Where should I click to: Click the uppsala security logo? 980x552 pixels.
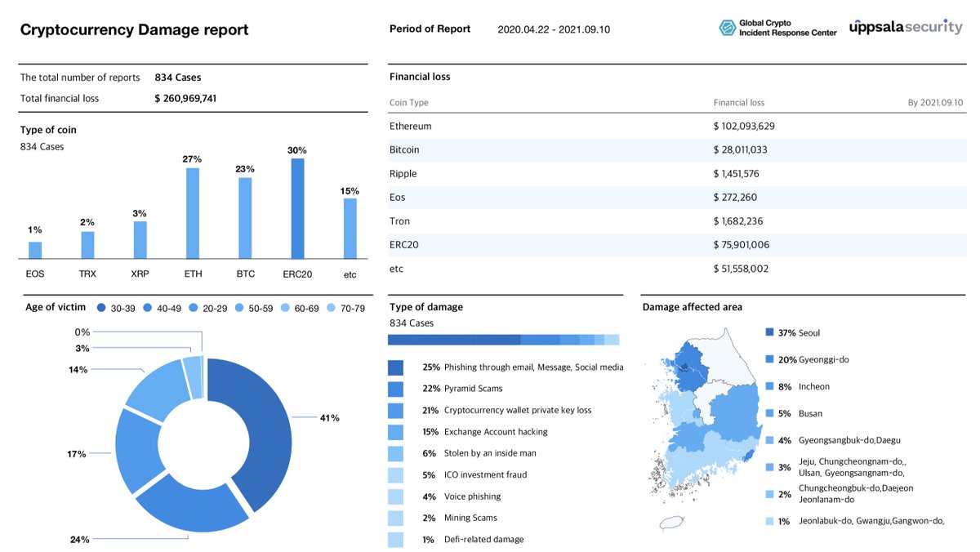(905, 27)
